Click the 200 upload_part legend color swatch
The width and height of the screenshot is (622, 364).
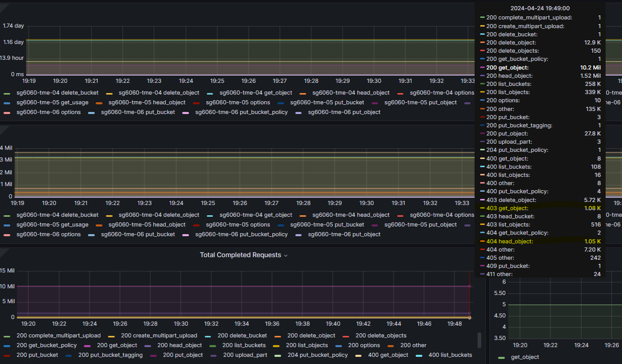tap(213, 355)
